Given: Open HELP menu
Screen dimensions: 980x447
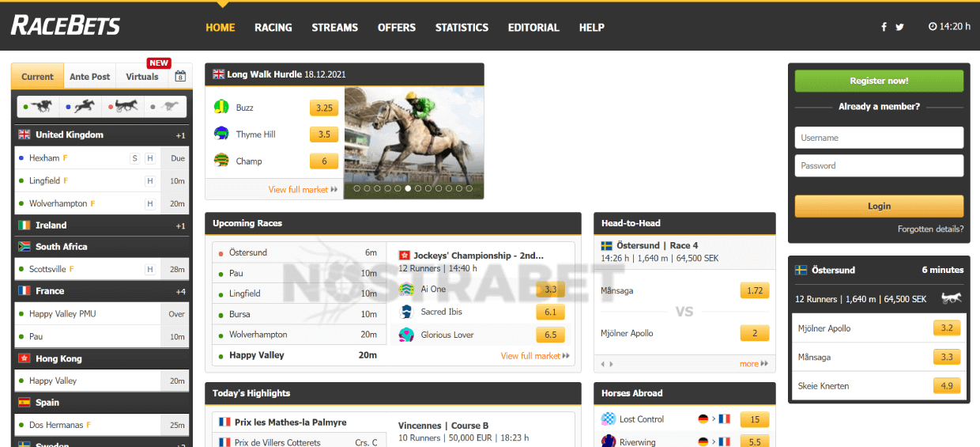Looking at the screenshot, I should (592, 27).
